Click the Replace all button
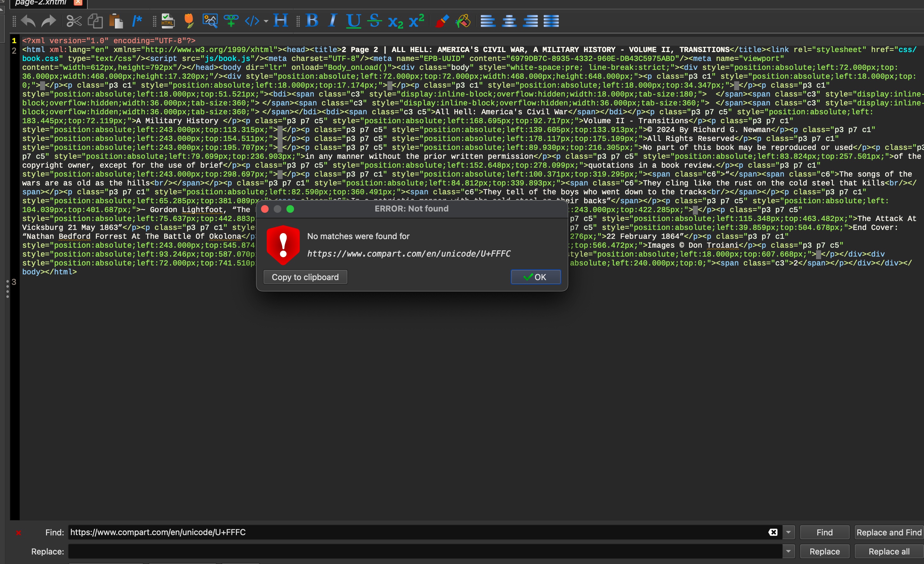This screenshot has width=924, height=564. (x=889, y=551)
